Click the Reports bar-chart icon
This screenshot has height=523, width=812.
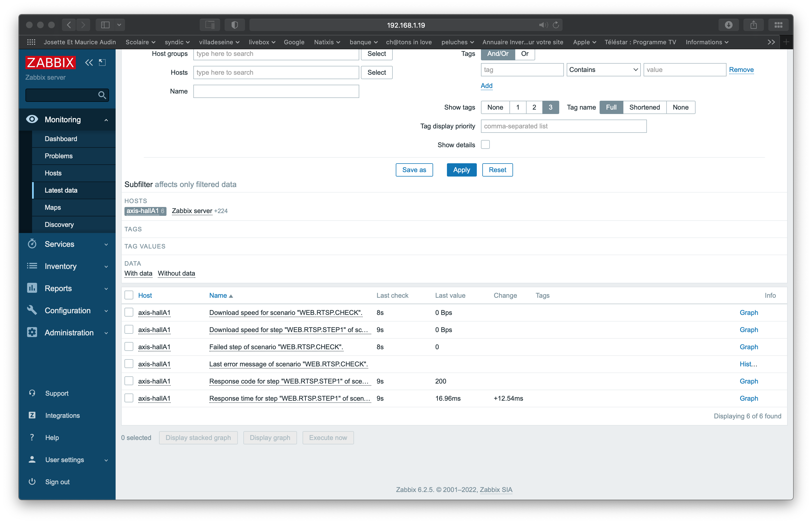[x=32, y=288]
